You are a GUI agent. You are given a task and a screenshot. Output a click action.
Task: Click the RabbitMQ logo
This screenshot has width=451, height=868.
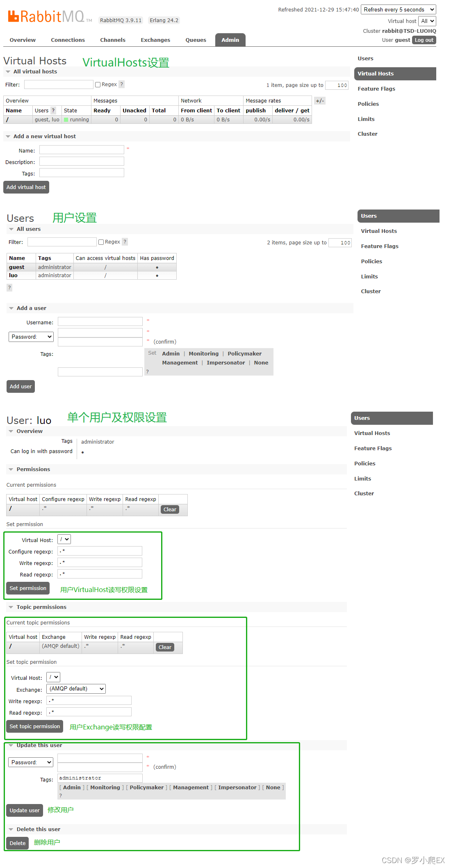click(50, 16)
